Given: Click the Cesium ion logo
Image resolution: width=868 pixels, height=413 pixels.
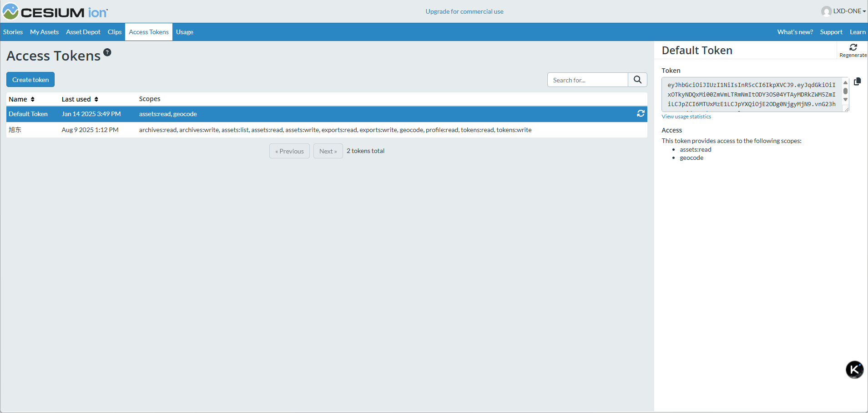Looking at the screenshot, I should click(55, 11).
